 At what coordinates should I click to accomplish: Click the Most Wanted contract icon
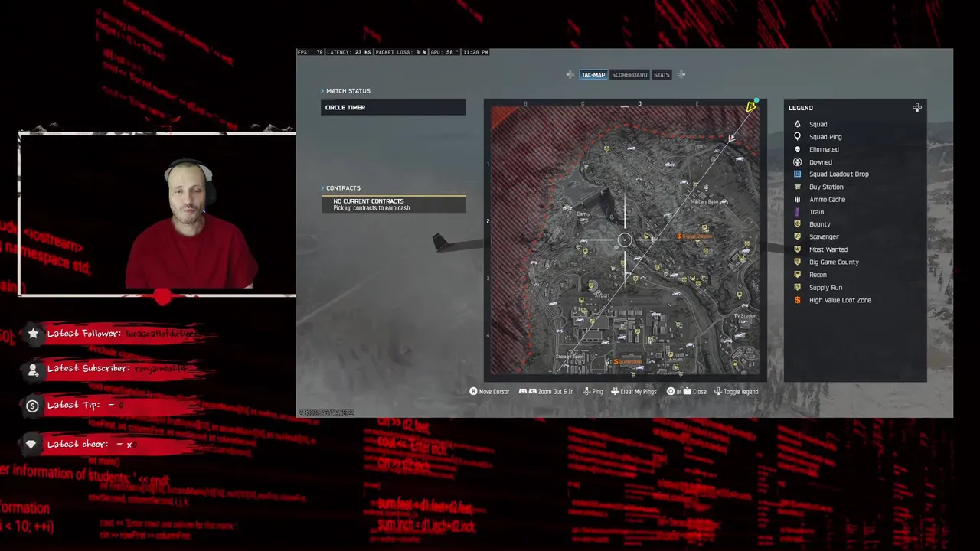coord(797,249)
